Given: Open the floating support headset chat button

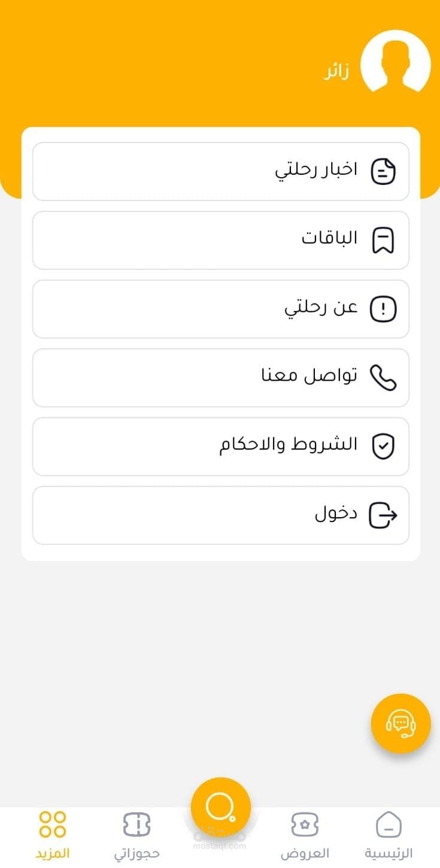Looking at the screenshot, I should pos(400,723).
